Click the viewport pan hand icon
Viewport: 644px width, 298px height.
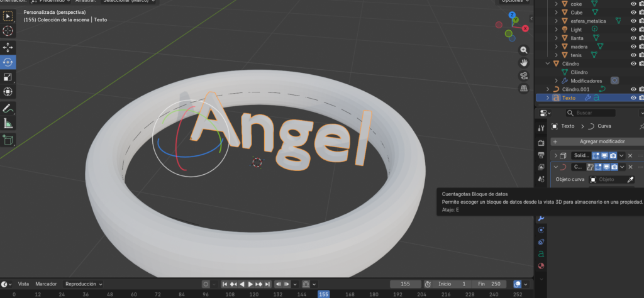coord(524,63)
